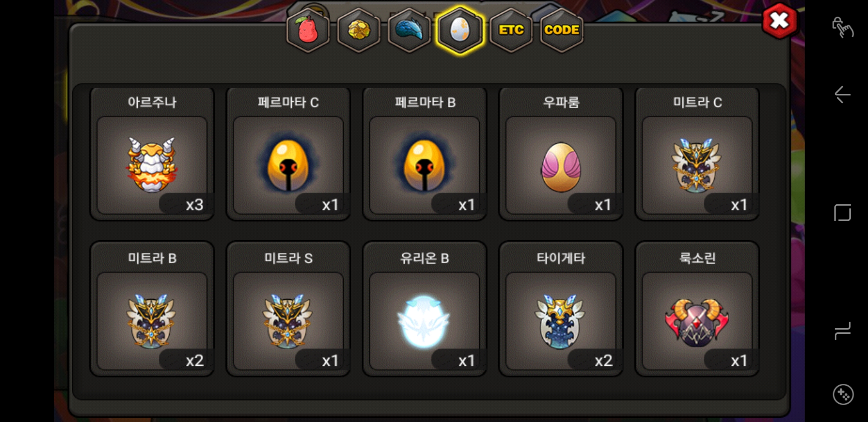Choose the 미트라 C egg
Screen dimensions: 868x422
(x=697, y=154)
